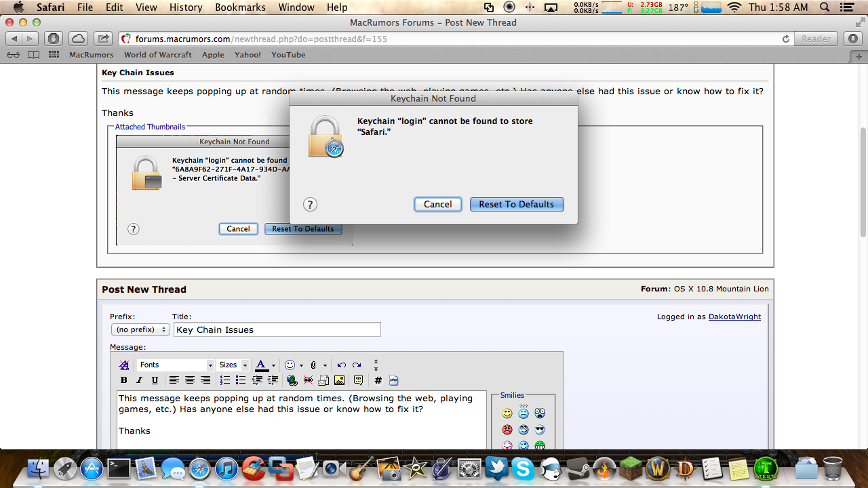Insert an unordered bullet list
This screenshot has height=488, width=868.
(241, 380)
